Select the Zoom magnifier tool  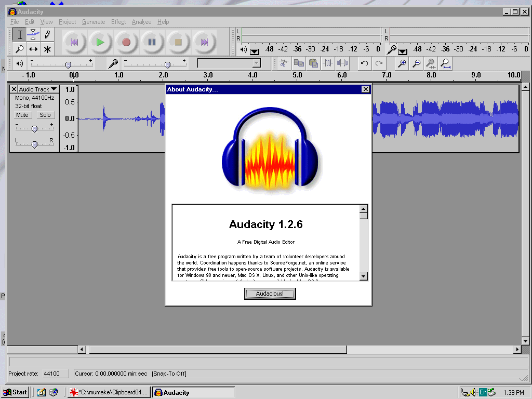20,49
